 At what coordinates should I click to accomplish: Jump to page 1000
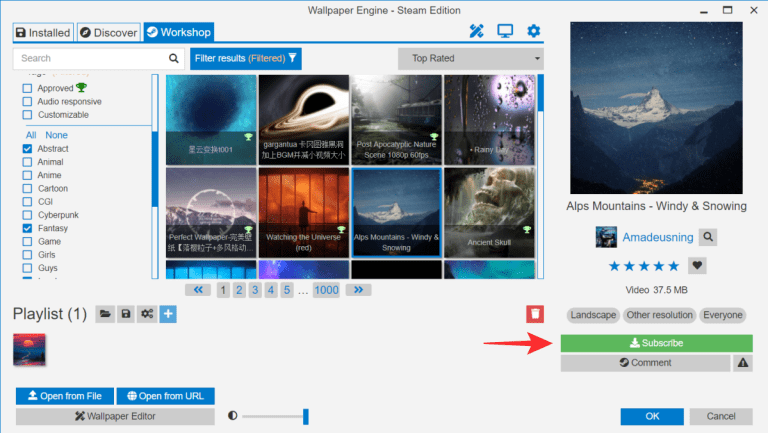coord(326,290)
